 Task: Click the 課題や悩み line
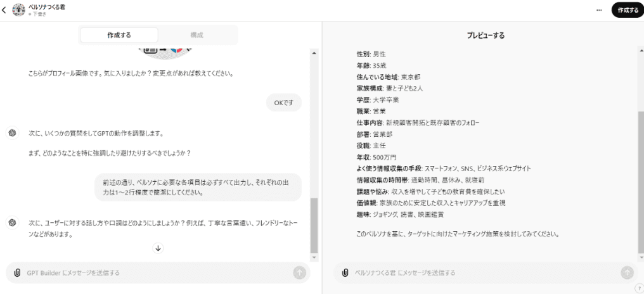431,191
